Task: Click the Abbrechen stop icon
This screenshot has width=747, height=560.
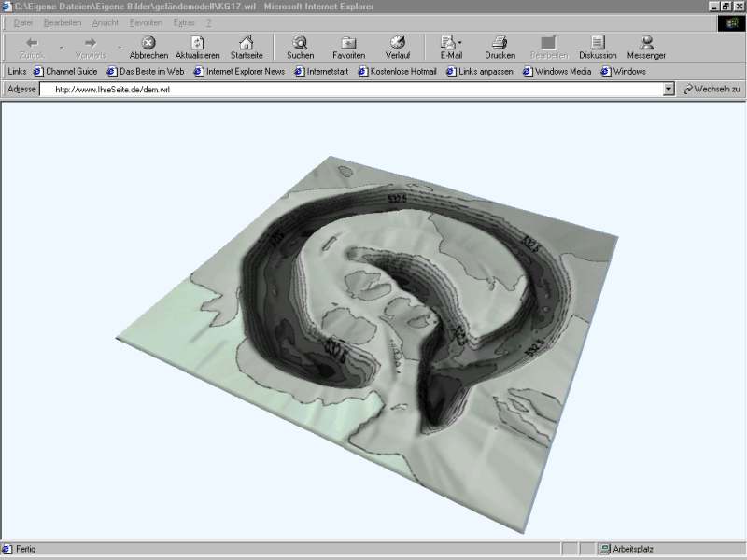Action: click(148, 43)
